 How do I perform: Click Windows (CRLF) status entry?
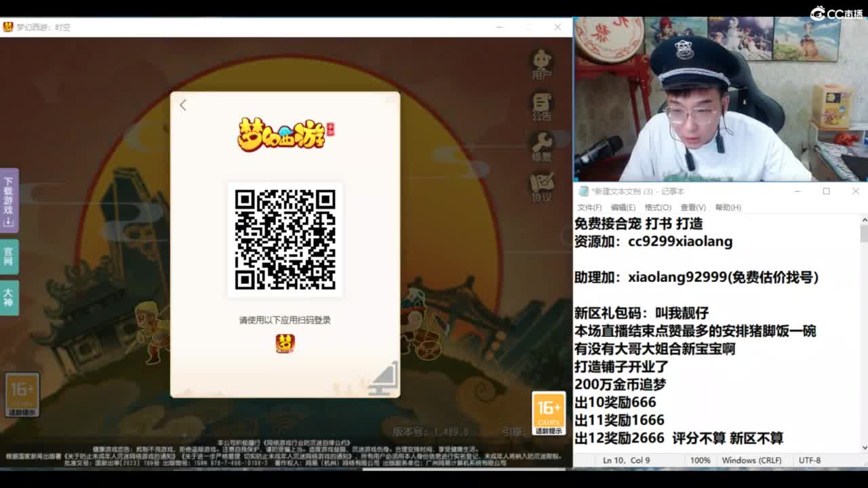point(751,460)
